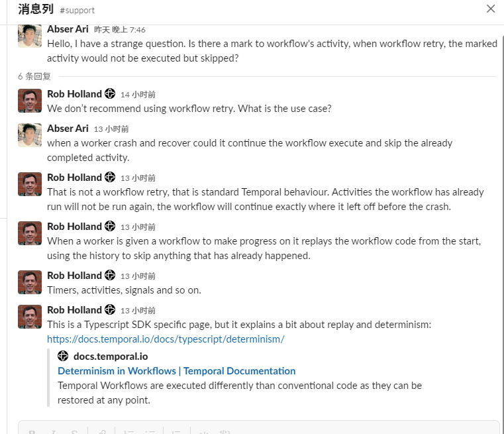Click the Temporal badge beside Rob Holland's first reply
The width and height of the screenshot is (504, 434).
(110, 94)
